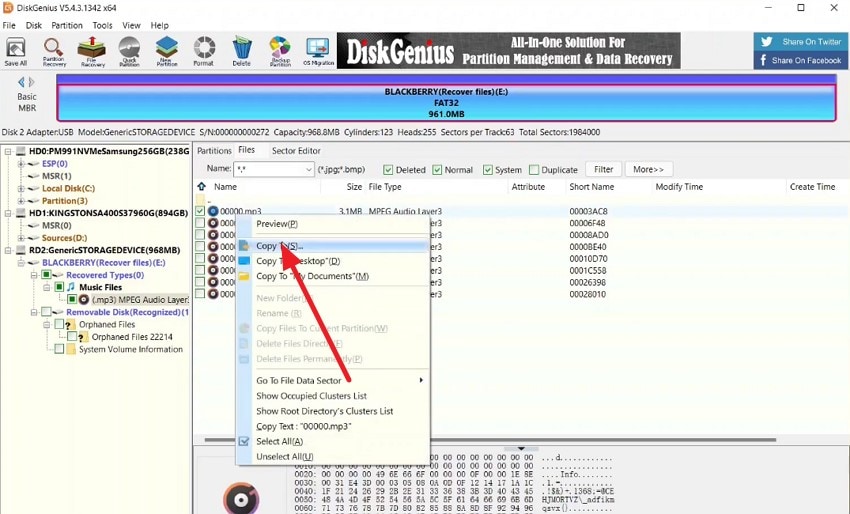Screen dimensions: 850x514
Task: Click the RD2 GenericSTORAGEDEVICE disk icon
Action: click(21, 250)
